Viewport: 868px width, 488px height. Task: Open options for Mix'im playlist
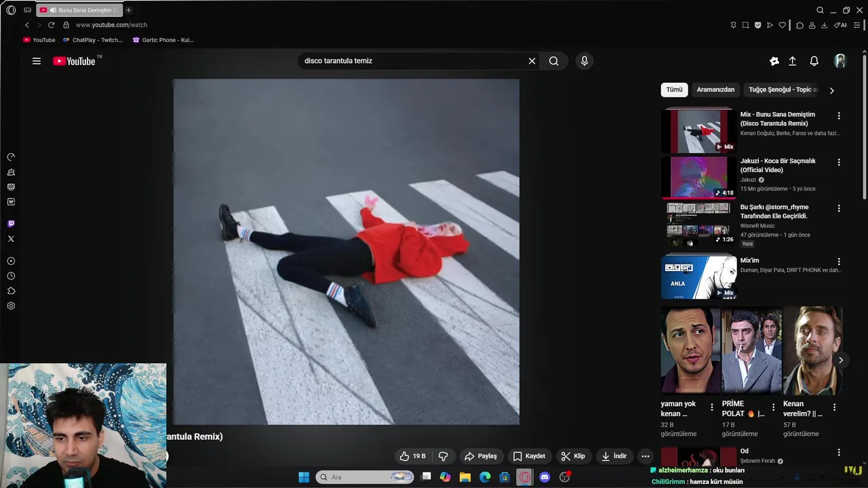click(x=839, y=262)
